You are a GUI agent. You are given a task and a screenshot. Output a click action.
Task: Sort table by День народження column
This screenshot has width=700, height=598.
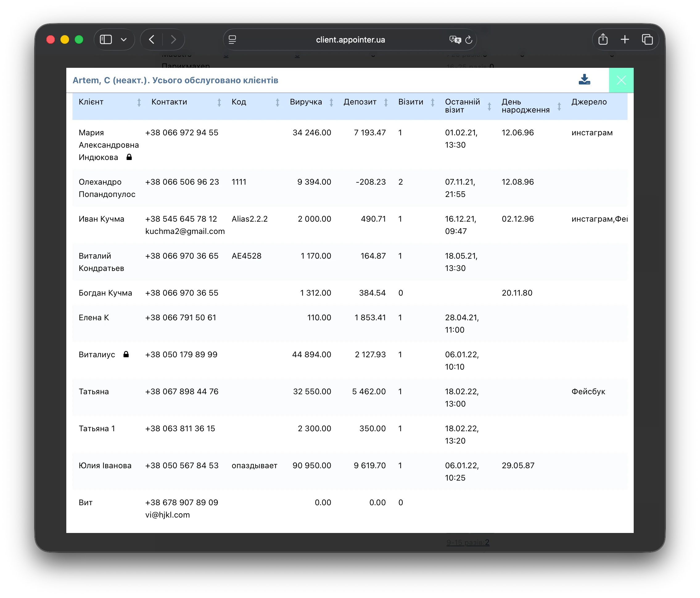click(559, 106)
